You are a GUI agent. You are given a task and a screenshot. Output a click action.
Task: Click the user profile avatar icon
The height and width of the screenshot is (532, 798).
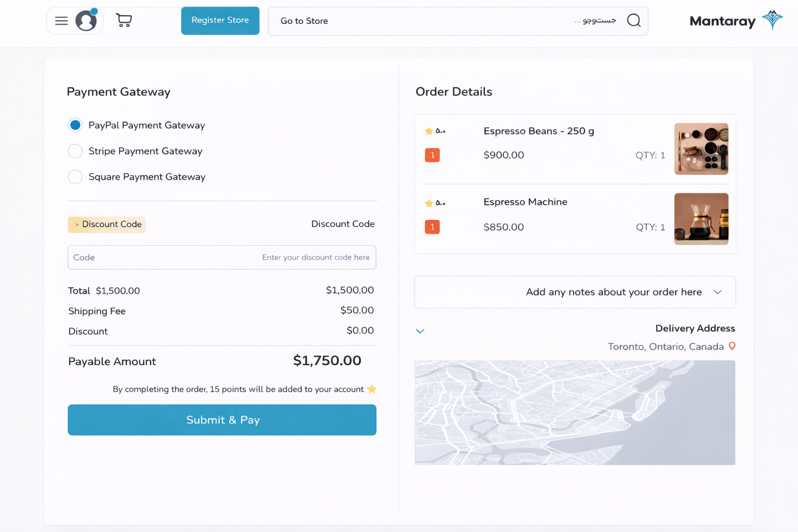(x=86, y=21)
